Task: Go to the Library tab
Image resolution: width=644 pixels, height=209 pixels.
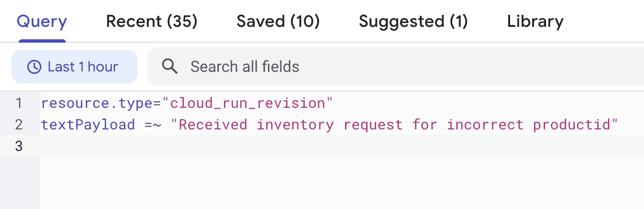Action: tap(535, 22)
